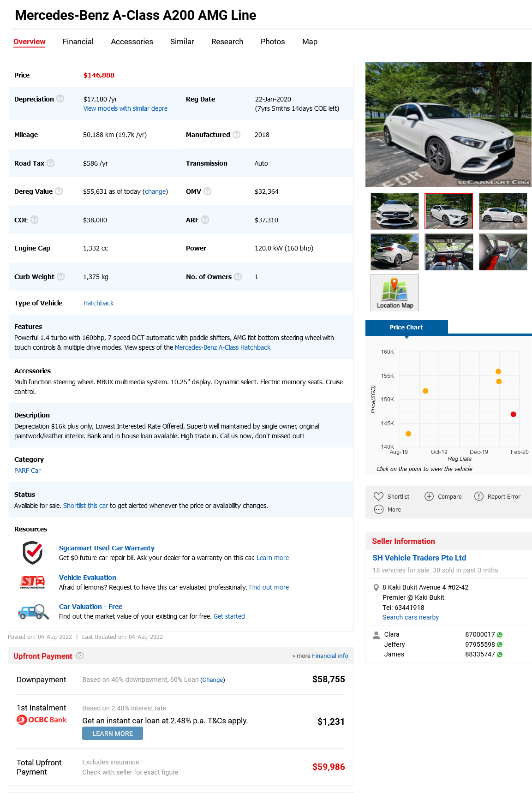Click the red data point in price chart
Image resolution: width=532 pixels, height=793 pixels.
tap(513, 414)
